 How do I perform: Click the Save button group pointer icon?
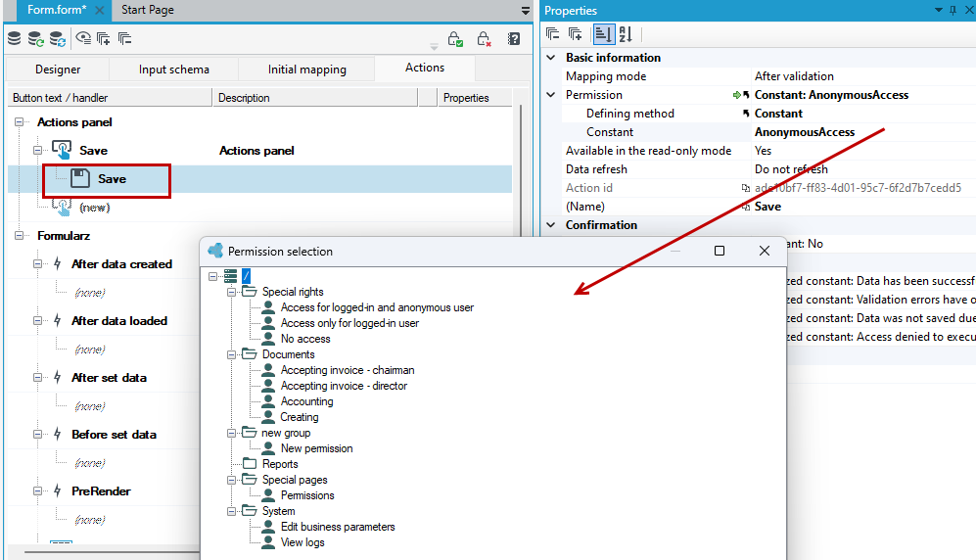point(62,150)
